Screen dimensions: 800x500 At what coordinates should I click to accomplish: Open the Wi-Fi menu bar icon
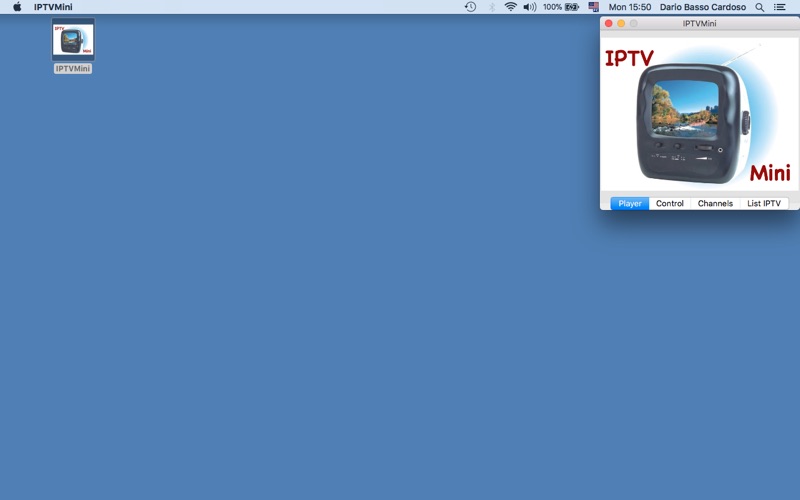click(510, 7)
